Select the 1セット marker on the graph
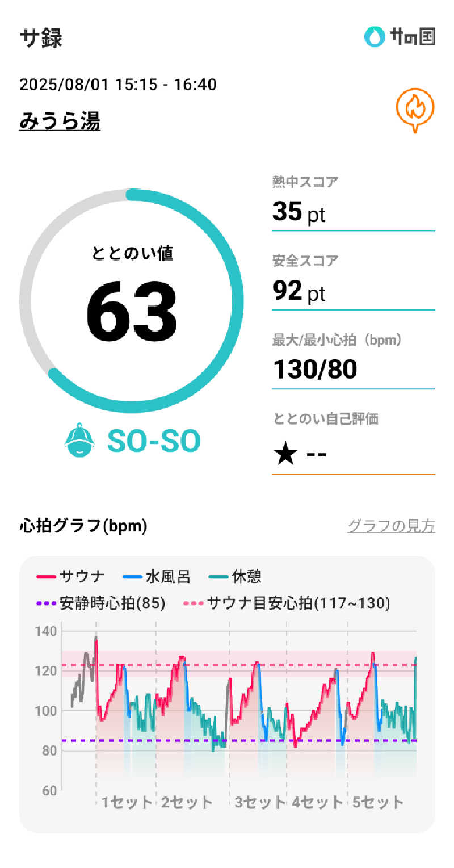Viewport: 454px width, 868px height. [x=127, y=802]
